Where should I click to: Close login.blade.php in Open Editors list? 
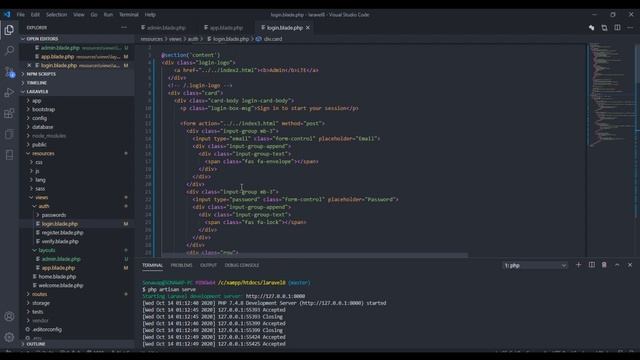(x=29, y=65)
